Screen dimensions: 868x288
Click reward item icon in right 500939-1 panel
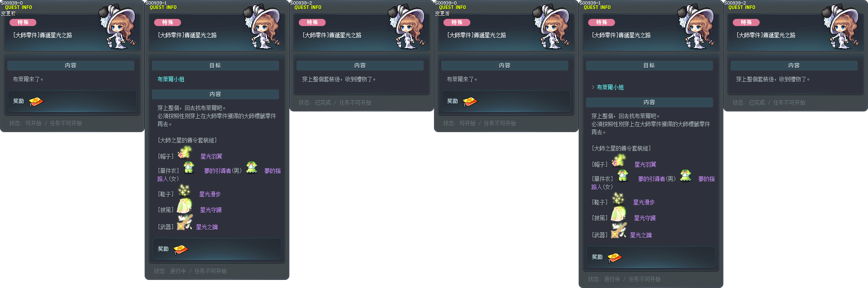(x=614, y=257)
